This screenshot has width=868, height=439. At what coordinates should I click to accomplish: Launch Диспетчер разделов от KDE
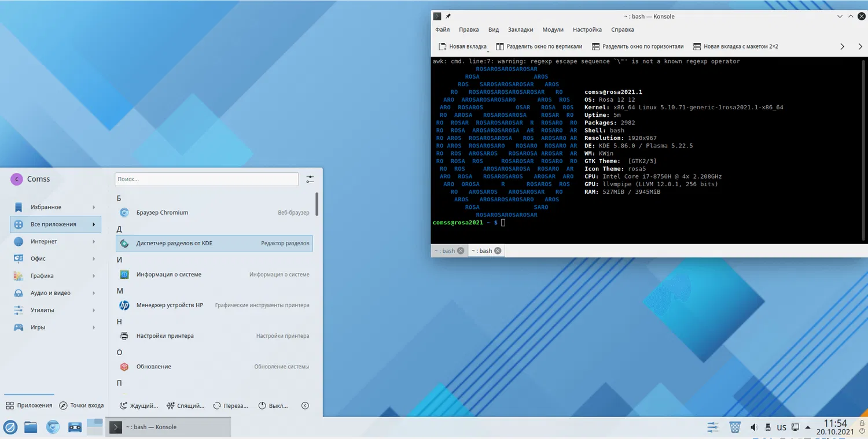click(x=214, y=244)
